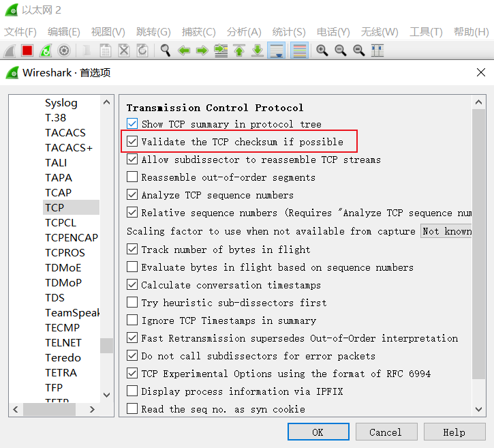Click protocol list scroll down arrow
494x448 pixels.
[106, 395]
